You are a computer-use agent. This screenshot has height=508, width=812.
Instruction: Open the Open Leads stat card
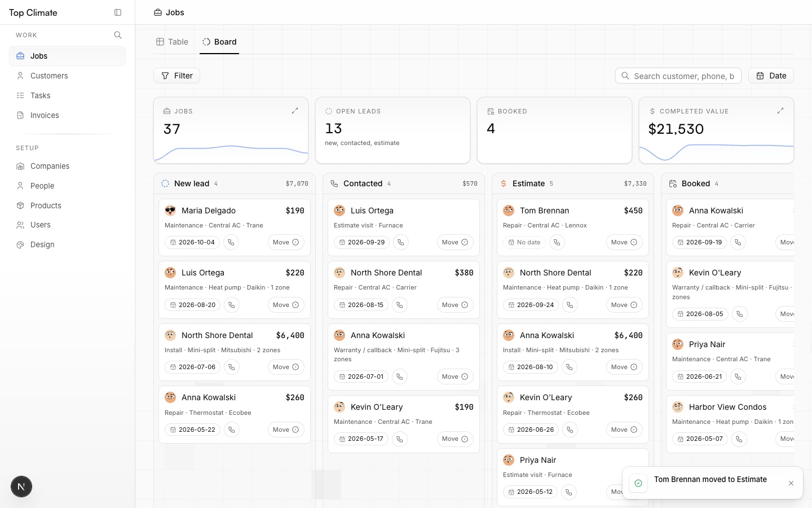point(392,130)
